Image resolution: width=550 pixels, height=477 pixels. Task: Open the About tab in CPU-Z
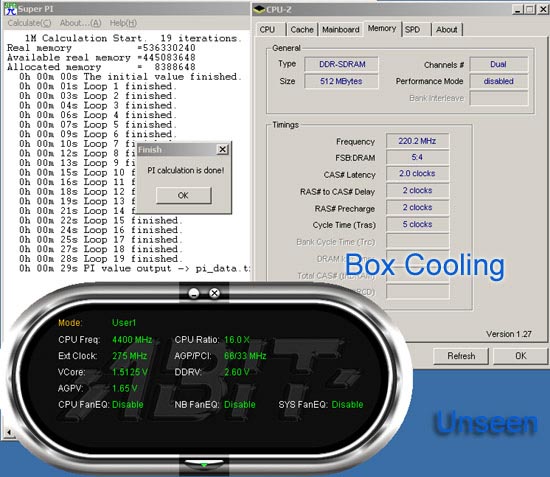447,30
